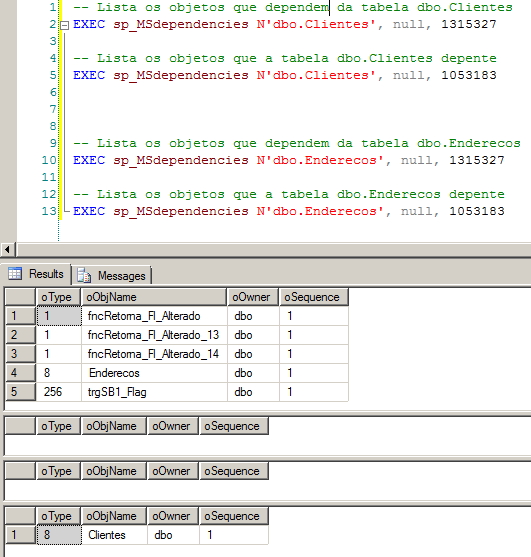Select the oObjName column header in first grid
The width and height of the screenshot is (531, 557).
(x=154, y=297)
